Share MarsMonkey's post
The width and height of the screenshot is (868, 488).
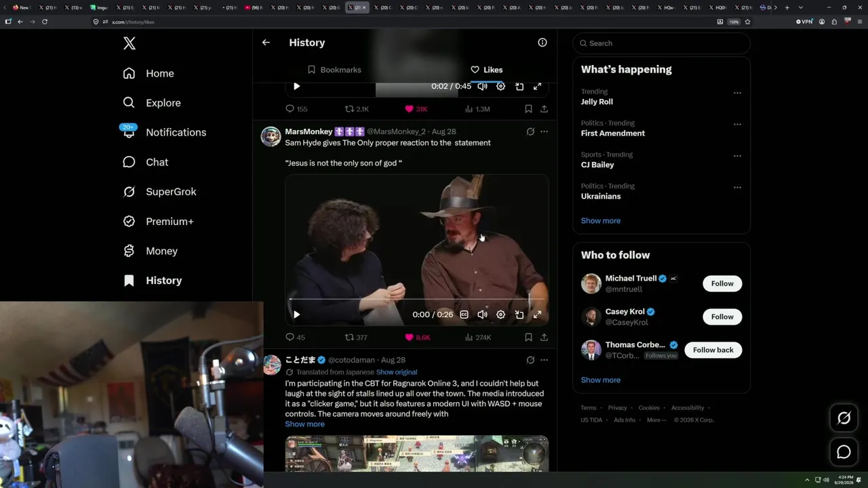pyautogui.click(x=544, y=338)
